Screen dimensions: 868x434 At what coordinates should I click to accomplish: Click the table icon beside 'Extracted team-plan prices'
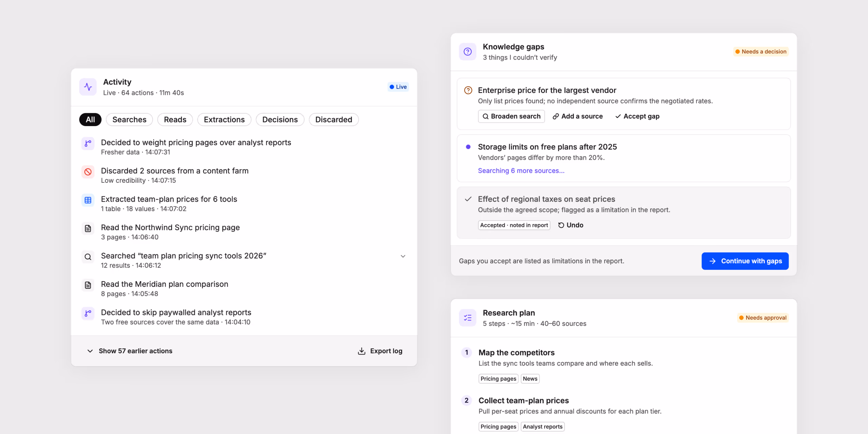(x=88, y=200)
